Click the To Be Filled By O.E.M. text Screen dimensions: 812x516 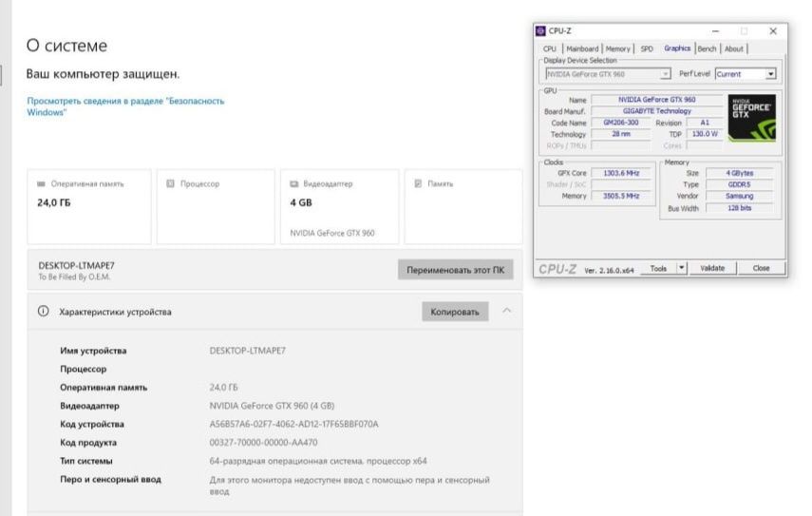[74, 277]
